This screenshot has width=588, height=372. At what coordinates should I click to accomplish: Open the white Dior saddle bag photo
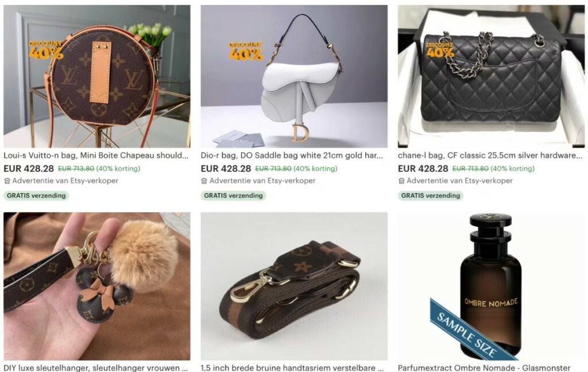point(294,76)
